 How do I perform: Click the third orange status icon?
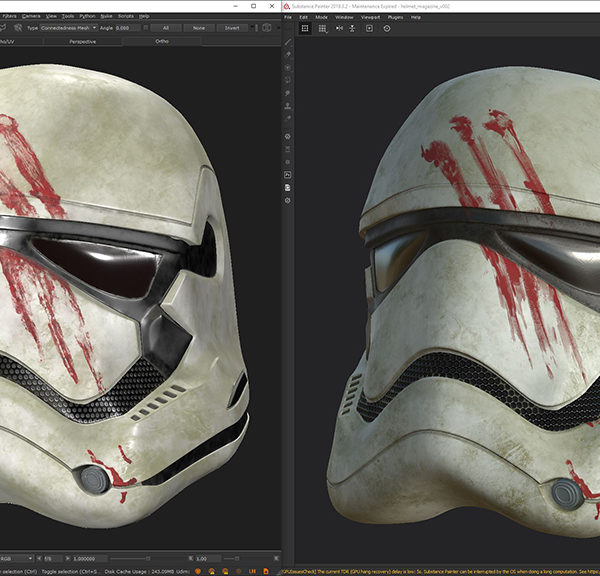coord(225,571)
